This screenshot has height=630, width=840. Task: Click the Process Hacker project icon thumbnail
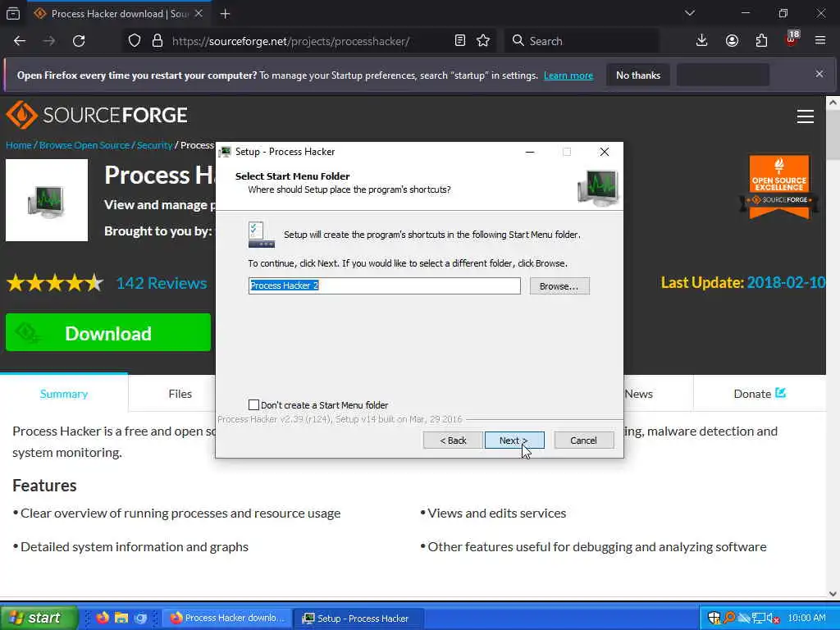(47, 200)
